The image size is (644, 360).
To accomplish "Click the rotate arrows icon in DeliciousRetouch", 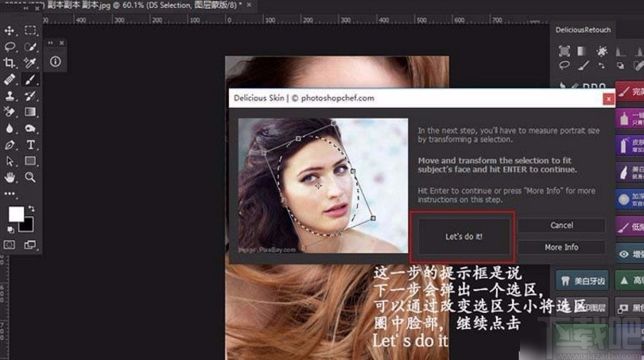I will point(602,66).
